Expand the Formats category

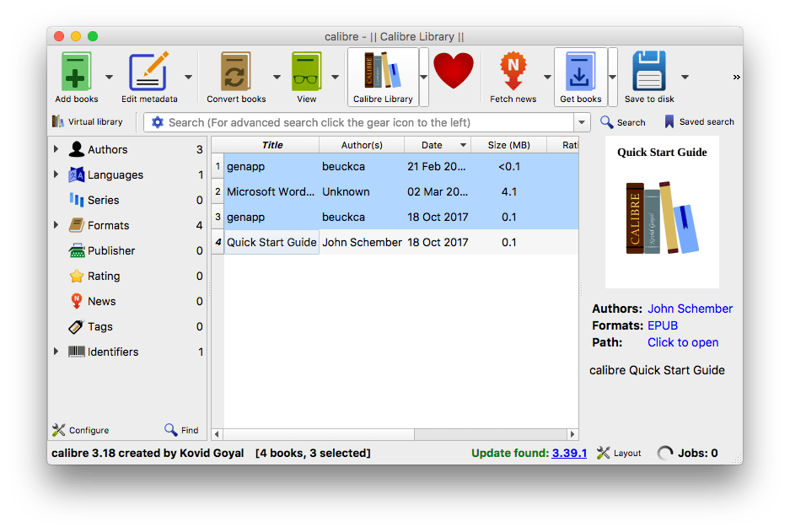[56, 225]
